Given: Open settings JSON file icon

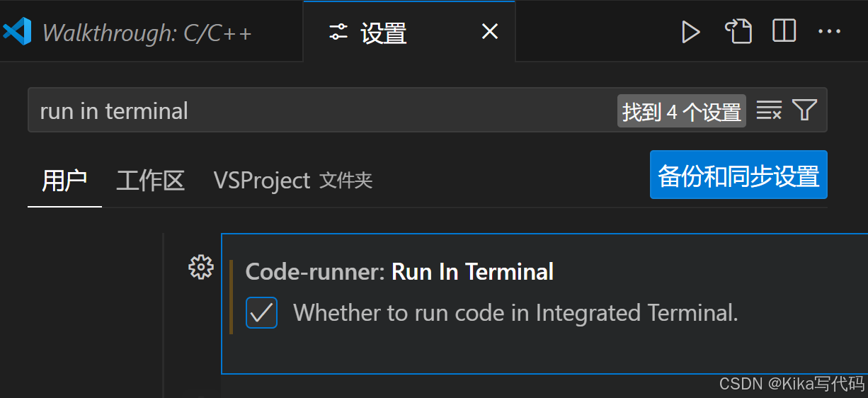Looking at the screenshot, I should coord(738,32).
